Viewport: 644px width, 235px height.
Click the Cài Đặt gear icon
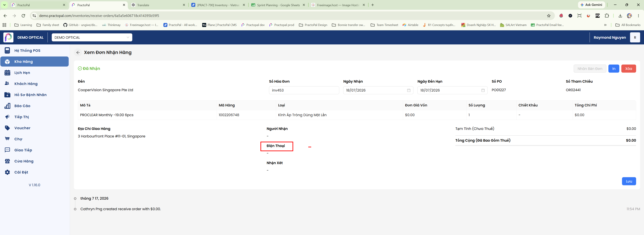[x=7, y=172]
